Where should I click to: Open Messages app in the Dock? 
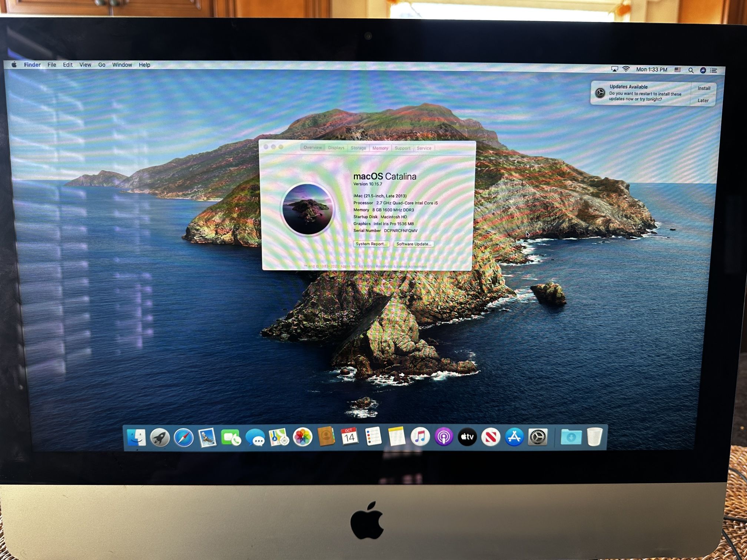pyautogui.click(x=255, y=438)
